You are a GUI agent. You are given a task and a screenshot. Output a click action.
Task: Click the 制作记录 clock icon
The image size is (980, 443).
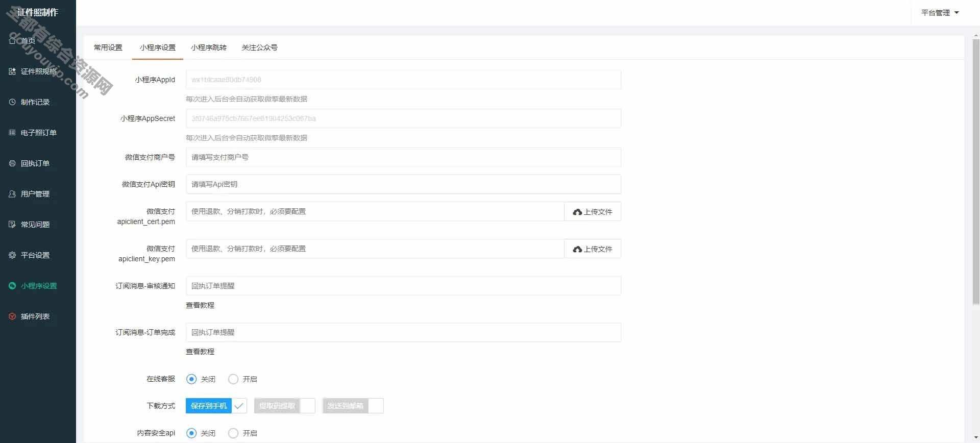(x=12, y=102)
